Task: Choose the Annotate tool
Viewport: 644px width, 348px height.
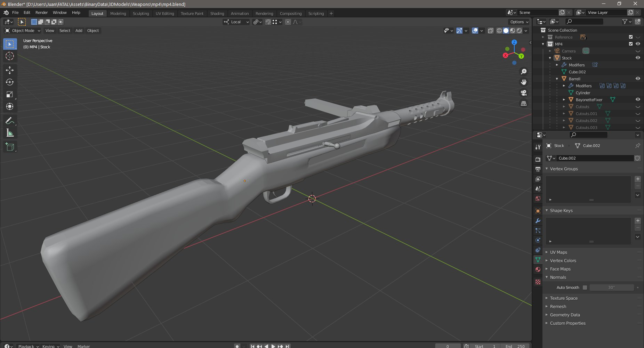Action: pos(10,121)
